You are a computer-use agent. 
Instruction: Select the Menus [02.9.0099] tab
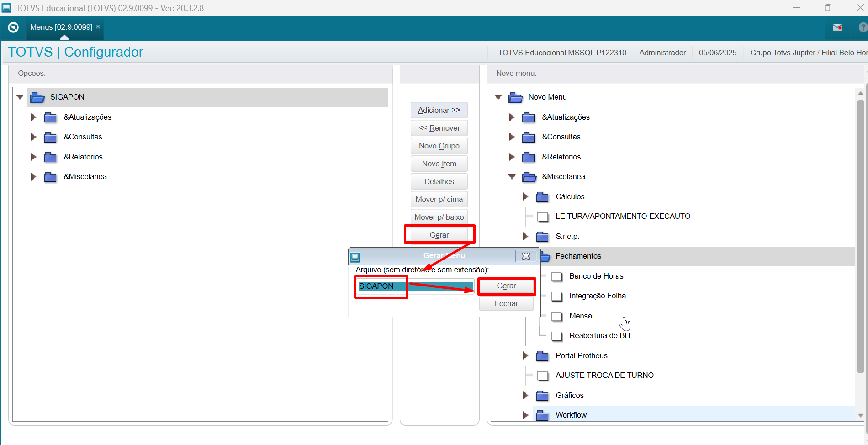[x=61, y=27]
